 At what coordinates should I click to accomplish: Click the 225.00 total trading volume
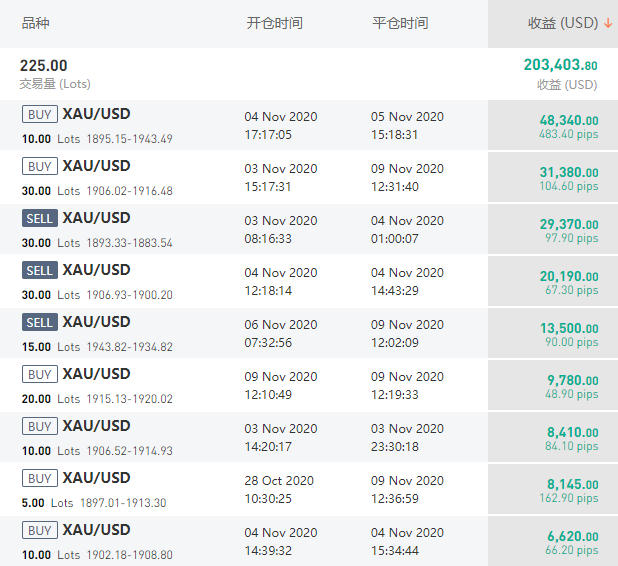point(44,66)
